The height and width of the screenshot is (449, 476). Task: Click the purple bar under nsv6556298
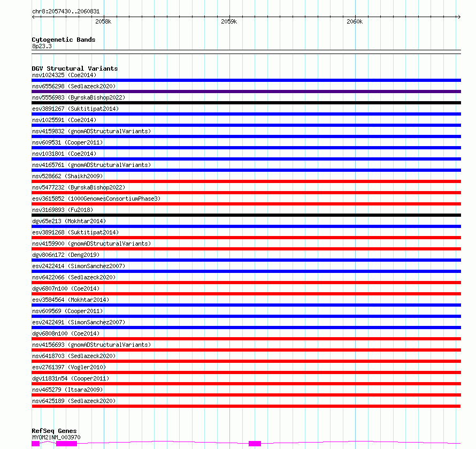(246, 92)
